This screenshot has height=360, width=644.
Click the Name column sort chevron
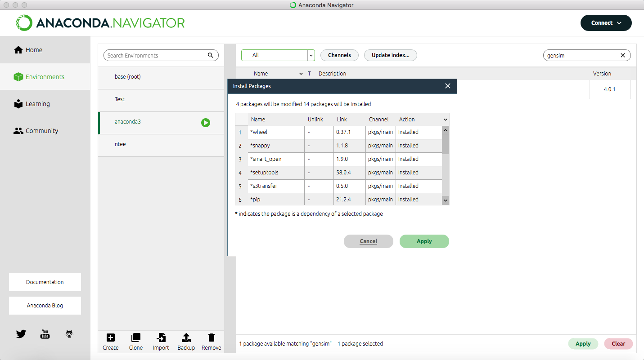[301, 74]
